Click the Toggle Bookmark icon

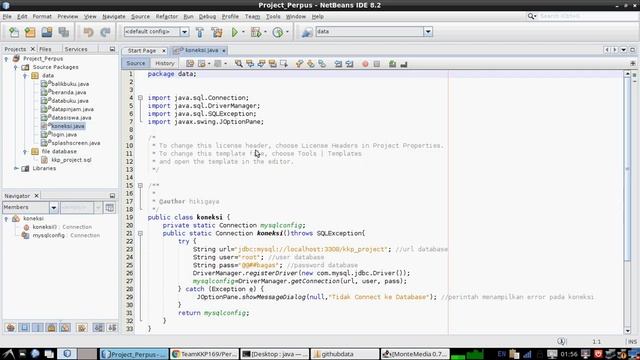(322, 64)
